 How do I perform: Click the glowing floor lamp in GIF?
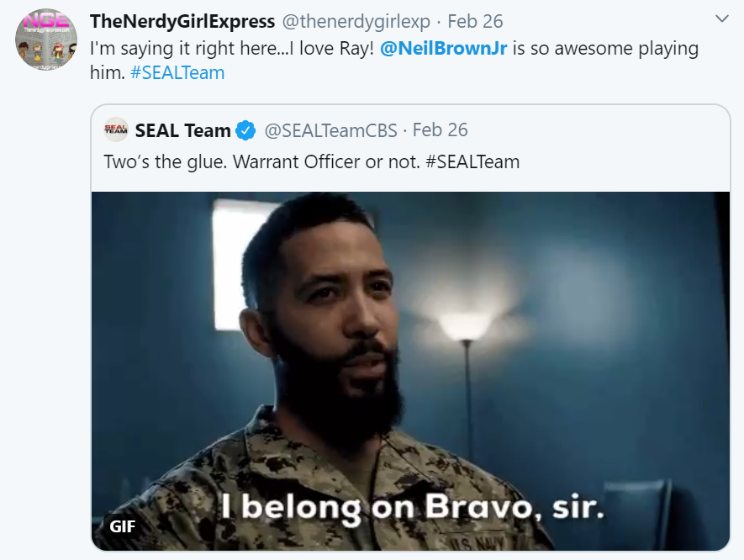(x=463, y=328)
